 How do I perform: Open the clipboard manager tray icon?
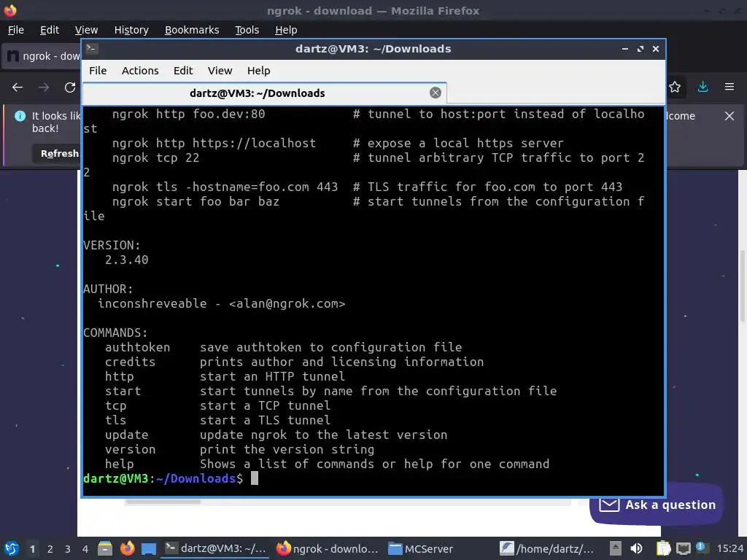[662, 548]
